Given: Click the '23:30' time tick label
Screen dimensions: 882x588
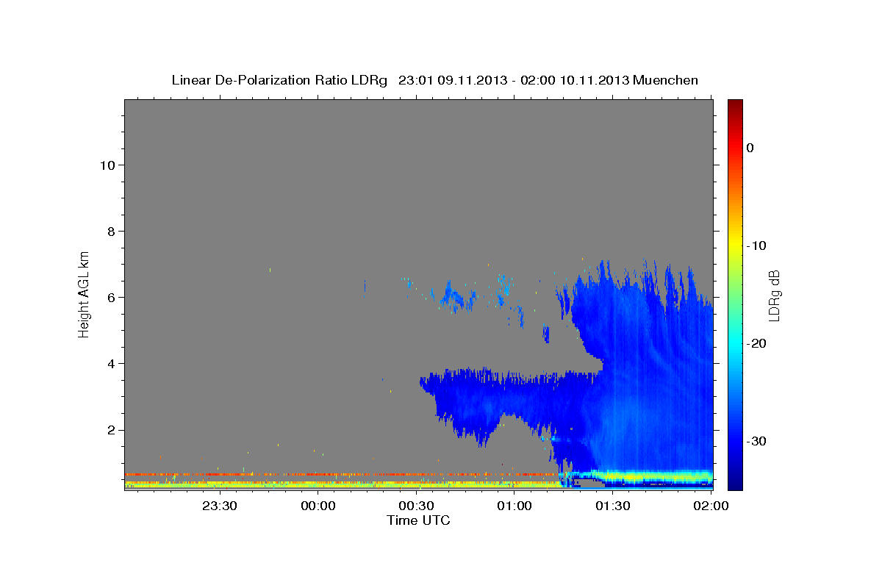Looking at the screenshot, I should coord(220,506).
